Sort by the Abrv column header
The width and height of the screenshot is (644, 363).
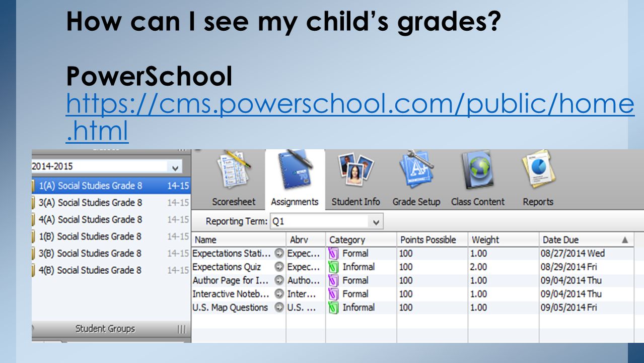click(306, 240)
